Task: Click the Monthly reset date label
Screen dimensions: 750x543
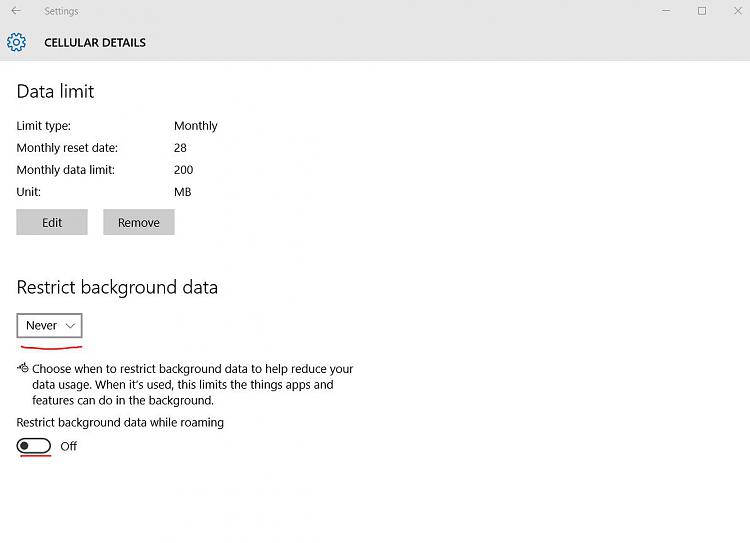Action: [x=67, y=148]
